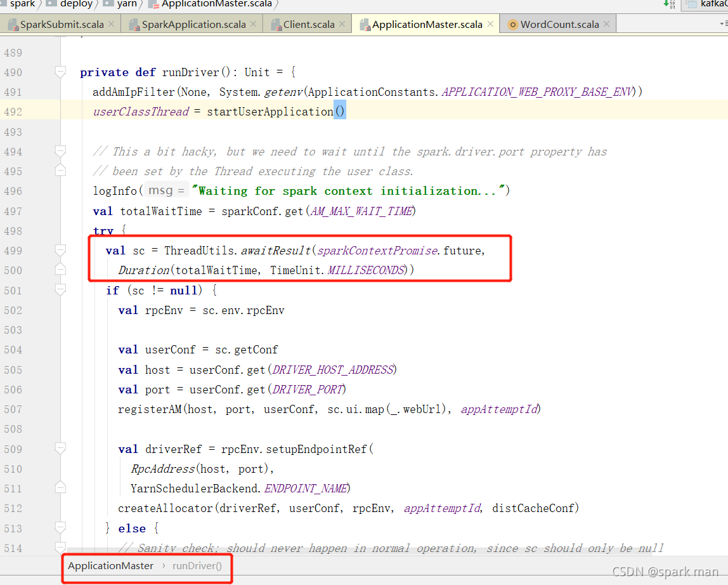The height and width of the screenshot is (585, 728).
Task: Click the "Waiting for spark context initialization..." string
Action: pos(349,191)
